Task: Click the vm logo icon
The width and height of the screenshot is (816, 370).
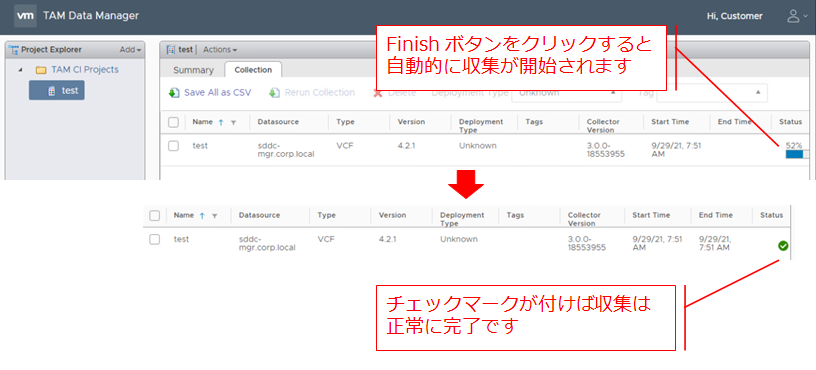Action: [x=25, y=16]
